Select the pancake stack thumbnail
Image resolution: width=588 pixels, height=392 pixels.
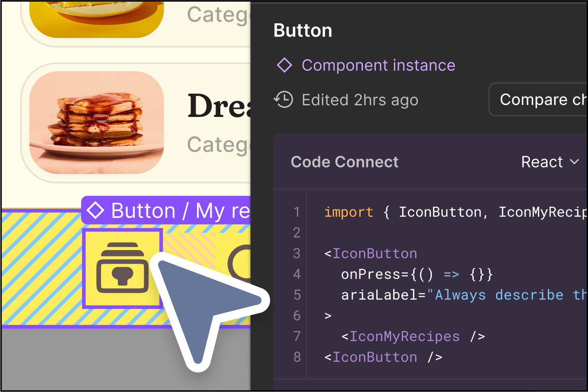click(96, 123)
